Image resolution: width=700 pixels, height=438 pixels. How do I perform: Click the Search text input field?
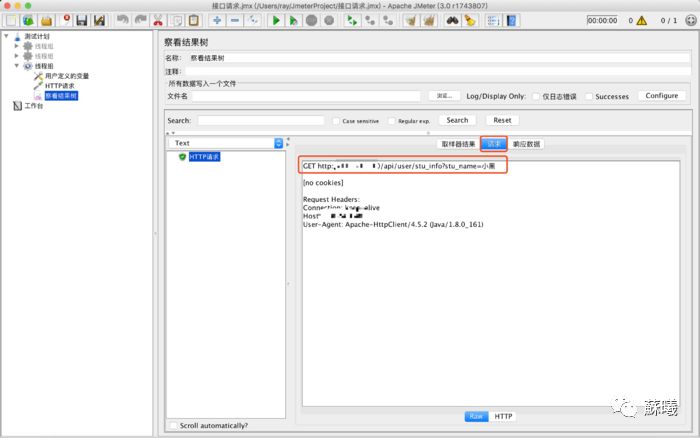click(x=261, y=121)
